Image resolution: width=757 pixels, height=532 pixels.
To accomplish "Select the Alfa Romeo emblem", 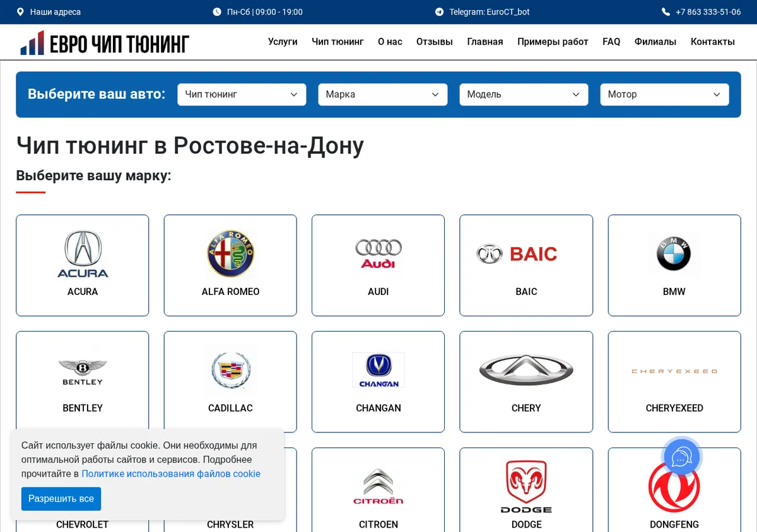I will 230,253.
